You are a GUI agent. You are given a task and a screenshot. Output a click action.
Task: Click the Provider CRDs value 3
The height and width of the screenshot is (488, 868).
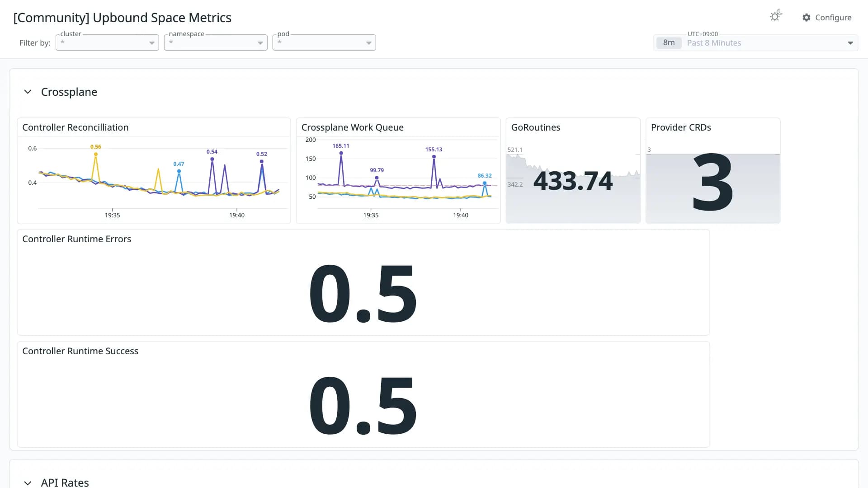[x=713, y=183]
